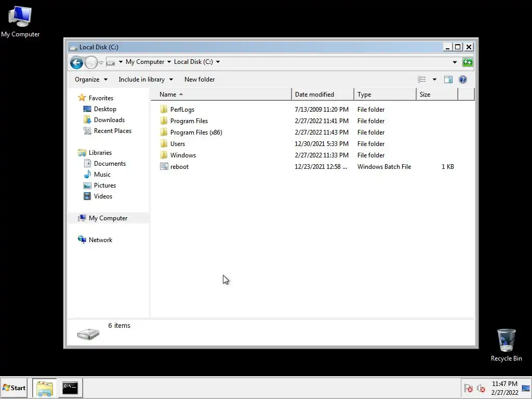532x399 pixels.
Task: Change your view icon in toolbar
Action: (422, 79)
